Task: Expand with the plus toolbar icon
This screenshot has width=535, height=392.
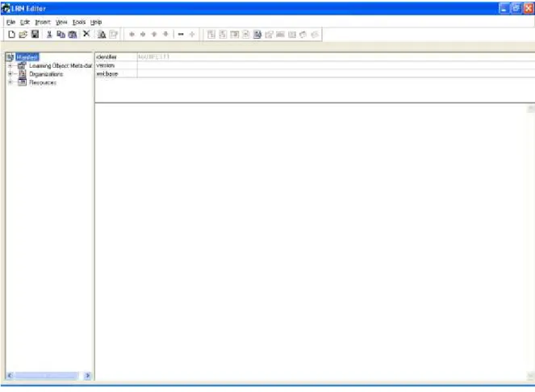Action: pyautogui.click(x=192, y=34)
